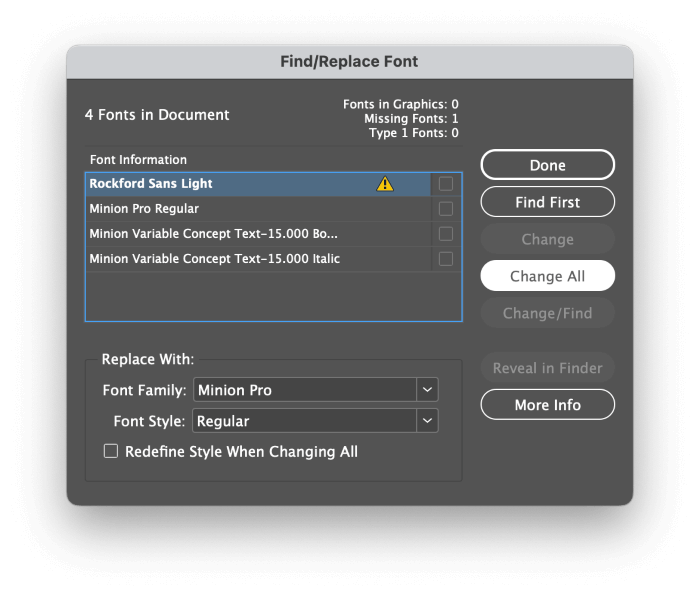
Task: Select Rockford Sans Light in font list
Action: [258, 184]
